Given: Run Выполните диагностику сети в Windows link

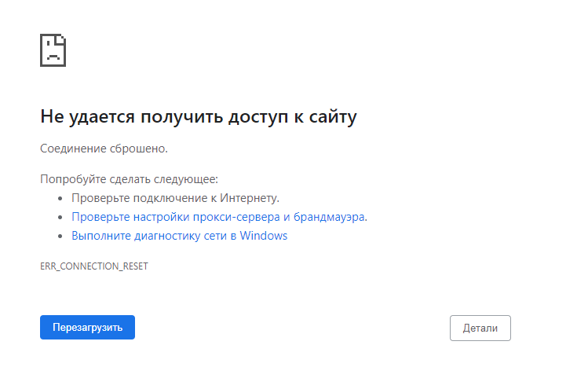Looking at the screenshot, I should 179,236.
